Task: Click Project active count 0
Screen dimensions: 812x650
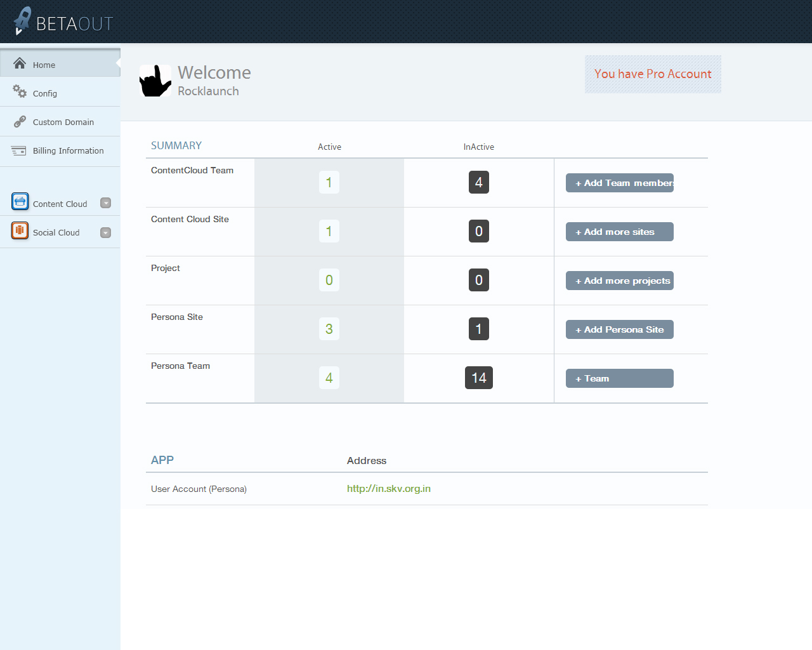Action: pyautogui.click(x=329, y=280)
